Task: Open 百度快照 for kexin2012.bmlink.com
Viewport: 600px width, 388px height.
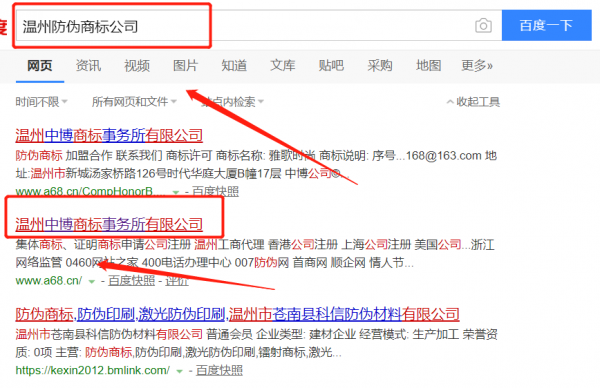Action: click(x=219, y=370)
